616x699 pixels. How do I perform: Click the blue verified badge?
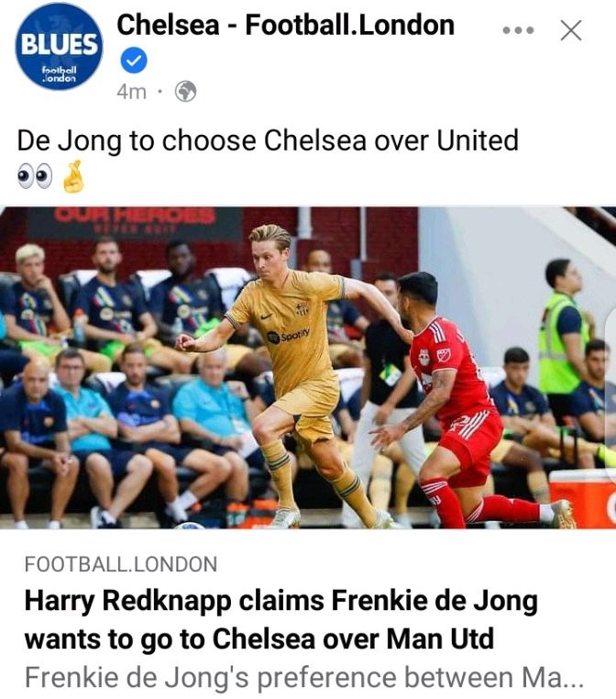coord(134,61)
